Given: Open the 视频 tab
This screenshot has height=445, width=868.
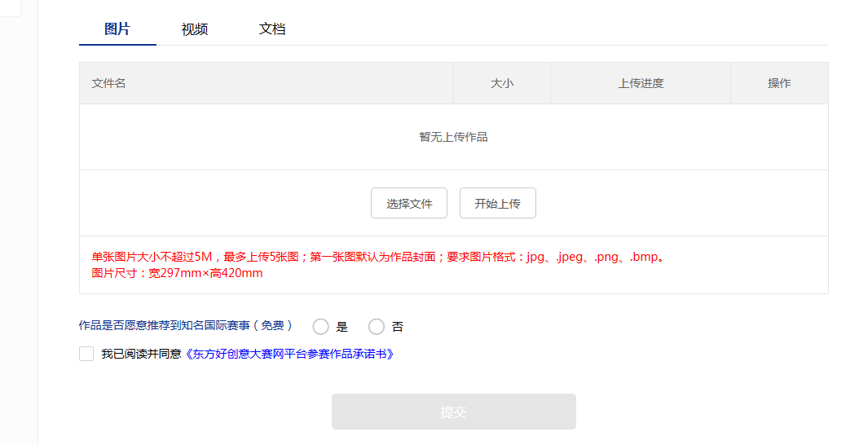Looking at the screenshot, I should pyautogui.click(x=195, y=29).
